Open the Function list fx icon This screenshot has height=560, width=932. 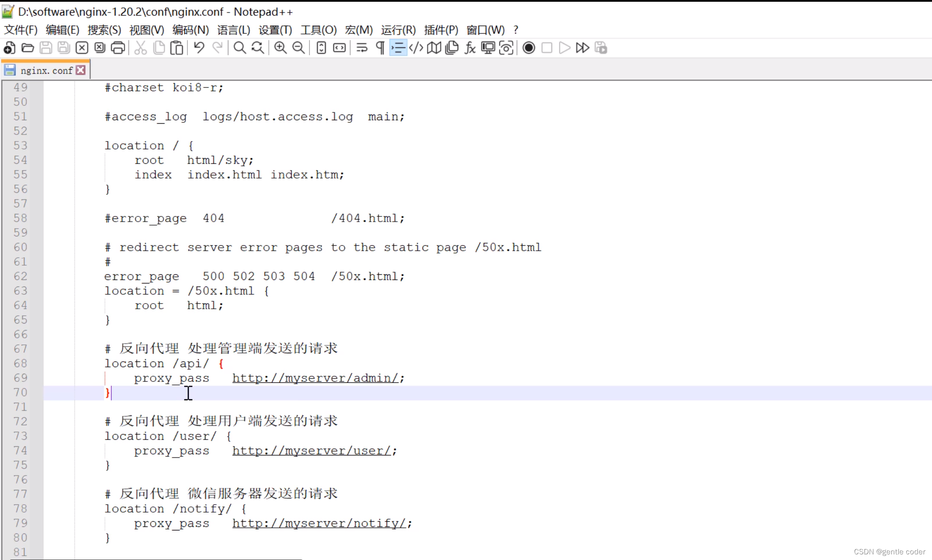coord(470,48)
